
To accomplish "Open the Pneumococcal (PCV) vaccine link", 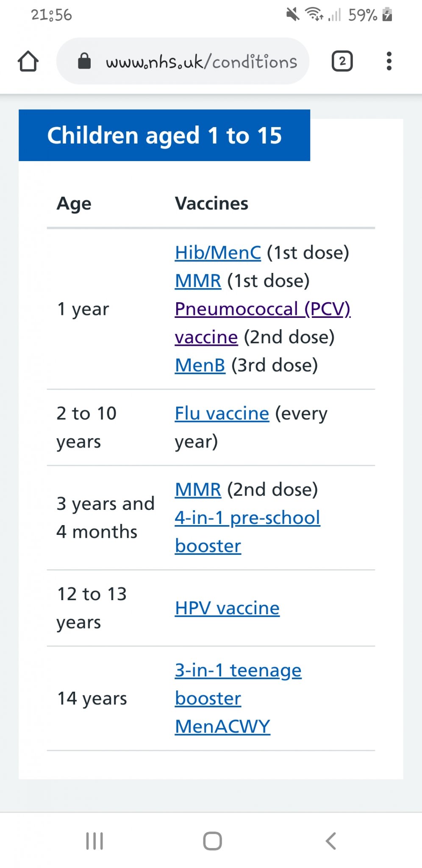I will (262, 309).
